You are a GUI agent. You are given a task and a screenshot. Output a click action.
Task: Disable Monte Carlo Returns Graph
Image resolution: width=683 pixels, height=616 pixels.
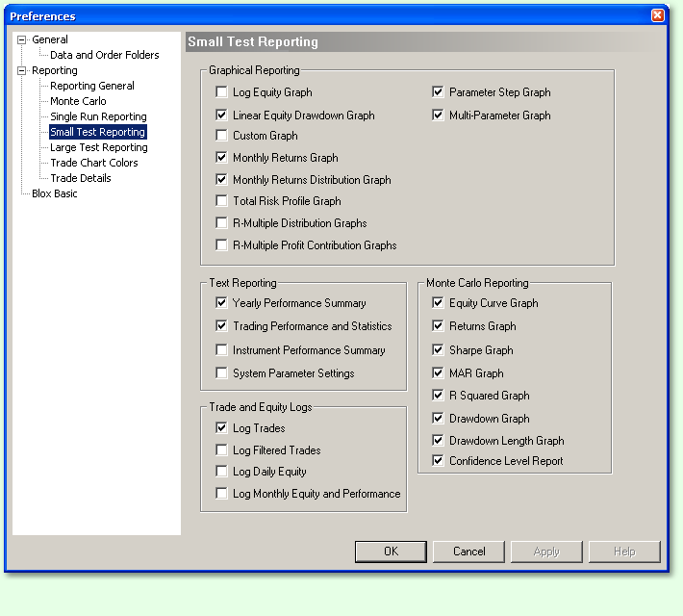pyautogui.click(x=438, y=325)
